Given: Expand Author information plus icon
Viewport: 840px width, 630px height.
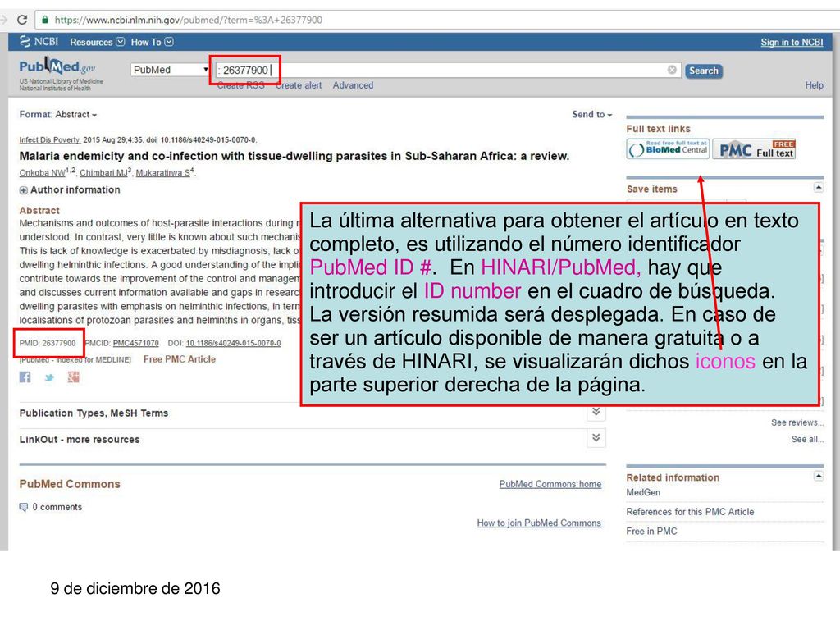Looking at the screenshot, I should coord(24,190).
